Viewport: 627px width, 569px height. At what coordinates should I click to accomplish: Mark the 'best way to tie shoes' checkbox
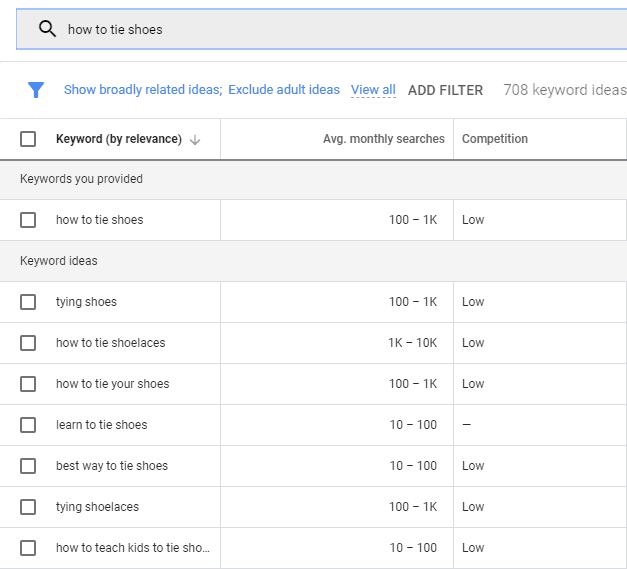(28, 466)
